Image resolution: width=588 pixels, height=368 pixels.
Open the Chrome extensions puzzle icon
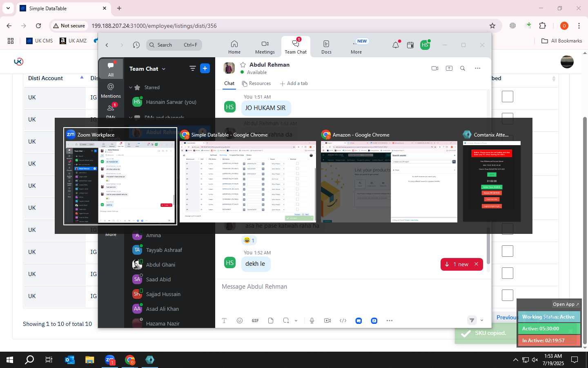[x=543, y=26]
